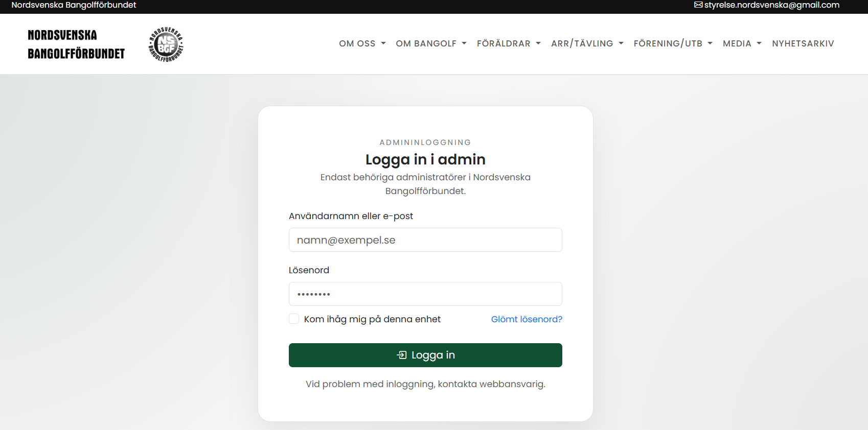Open the OM BANGOLF dropdown

pyautogui.click(x=431, y=43)
